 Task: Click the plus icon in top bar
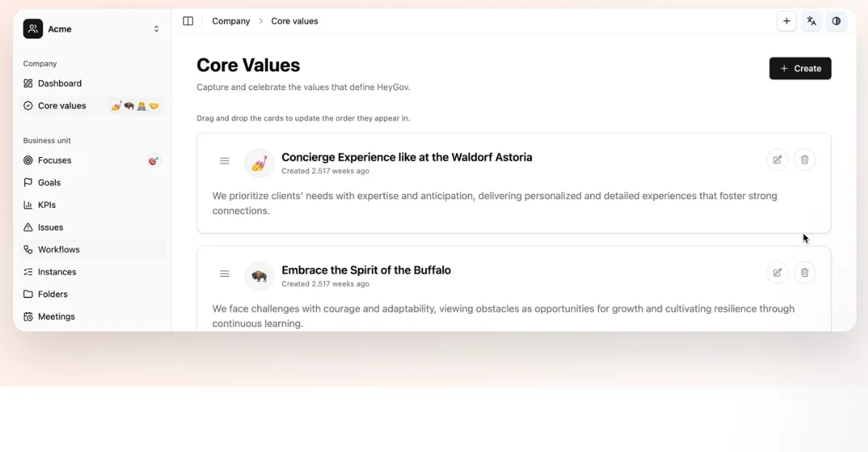[787, 21]
